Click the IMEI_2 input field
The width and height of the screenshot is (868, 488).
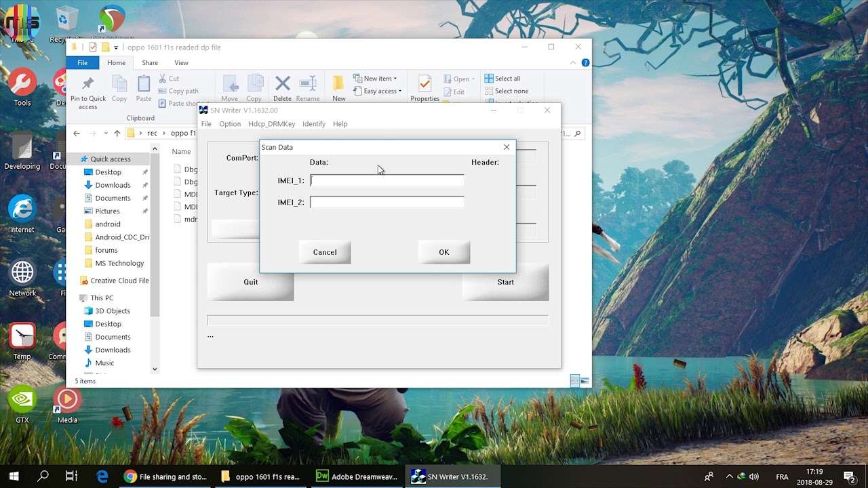tap(387, 202)
